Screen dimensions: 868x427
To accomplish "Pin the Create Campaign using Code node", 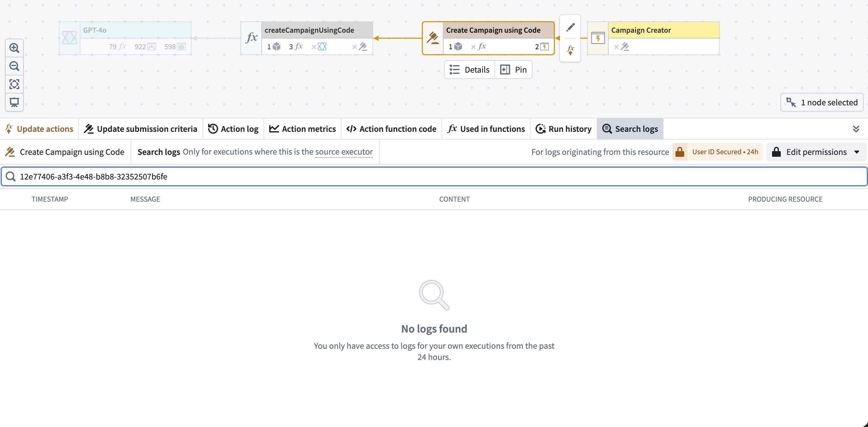I will coord(513,70).
